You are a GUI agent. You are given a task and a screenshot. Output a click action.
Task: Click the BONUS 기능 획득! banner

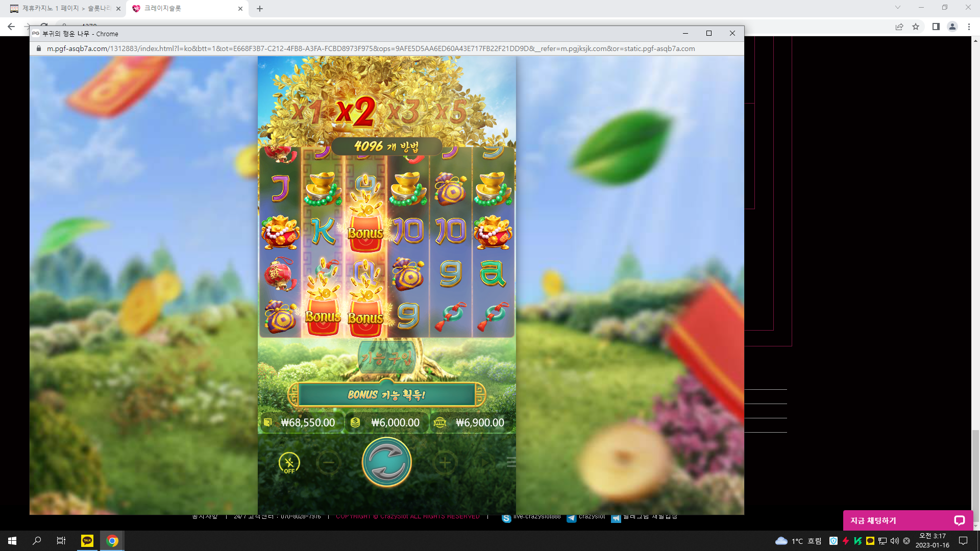pyautogui.click(x=386, y=395)
